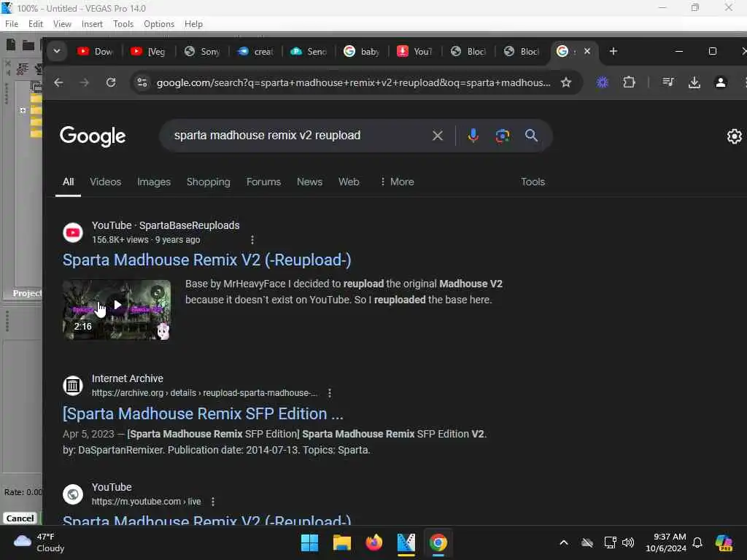The width and height of the screenshot is (747, 560).
Task: Play the 2:16 video thumbnail
Action: tap(117, 309)
